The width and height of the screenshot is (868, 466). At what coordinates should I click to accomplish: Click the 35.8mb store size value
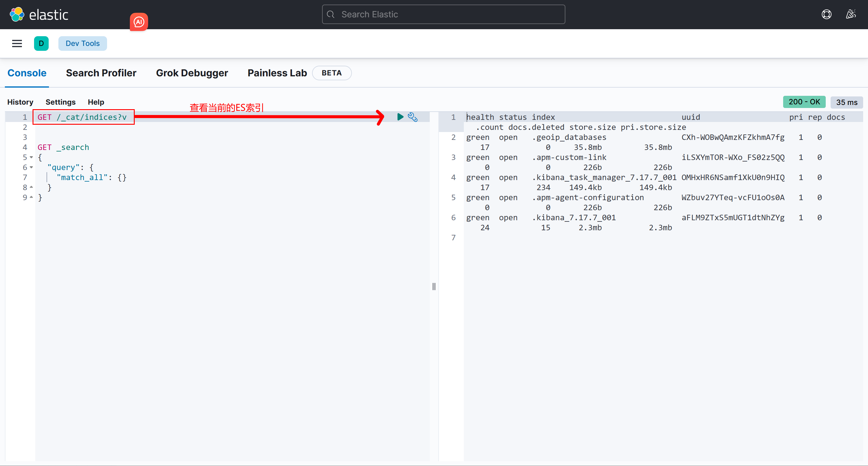click(x=588, y=147)
